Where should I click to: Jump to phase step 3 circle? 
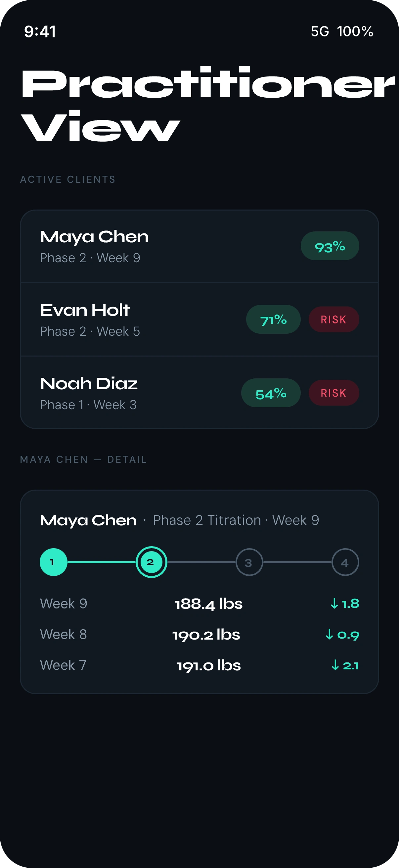coord(249,562)
